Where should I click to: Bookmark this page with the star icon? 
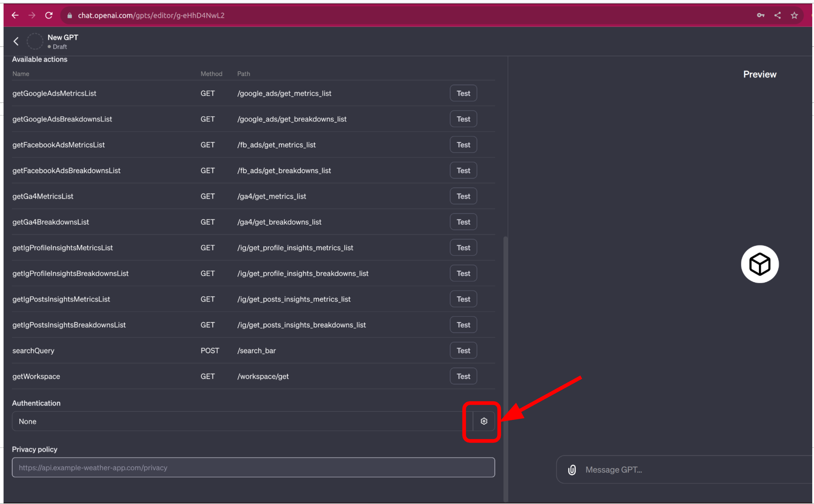pos(794,15)
